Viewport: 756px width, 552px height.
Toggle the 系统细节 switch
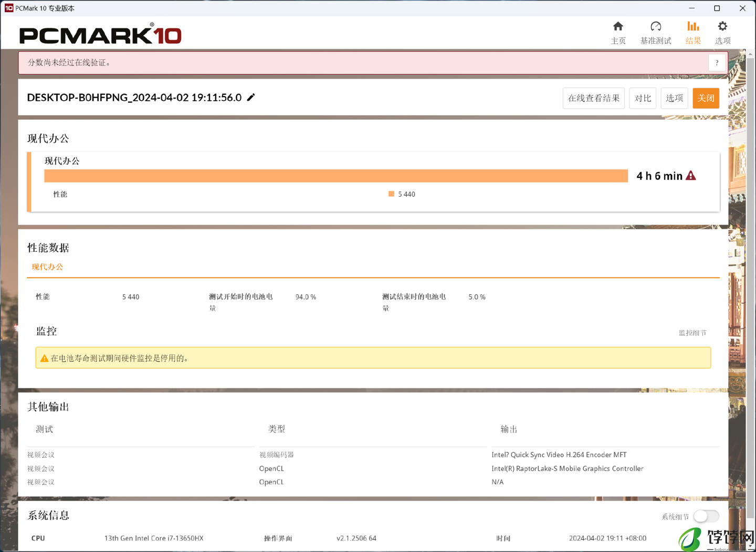(x=706, y=516)
